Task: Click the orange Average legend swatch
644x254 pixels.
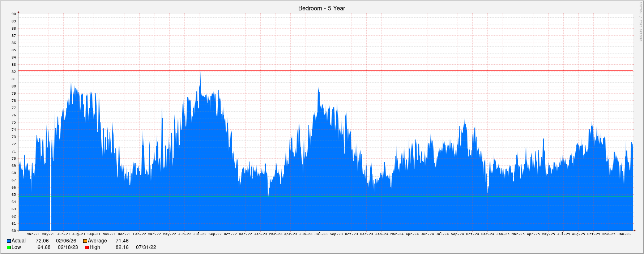Action: (85, 241)
